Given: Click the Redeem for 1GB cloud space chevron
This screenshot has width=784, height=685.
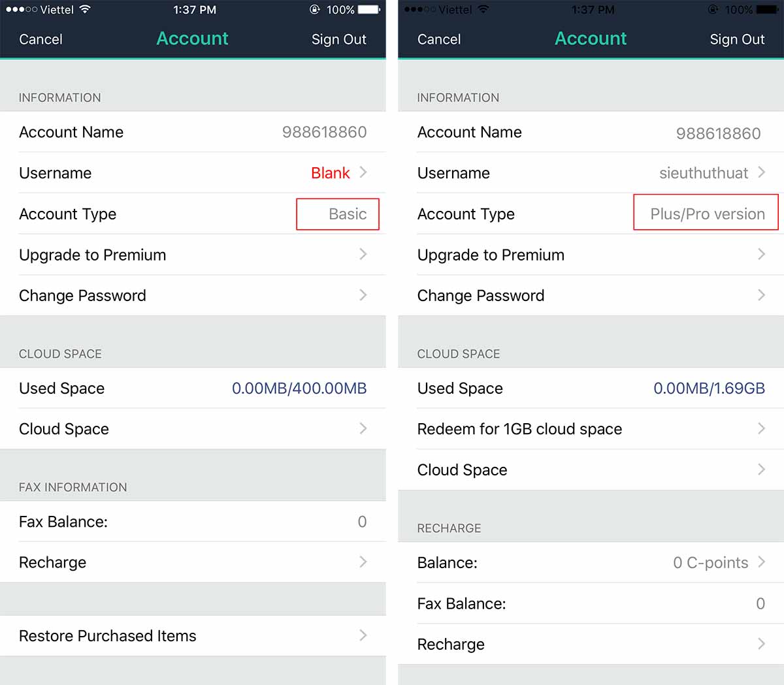Looking at the screenshot, I should click(761, 428).
